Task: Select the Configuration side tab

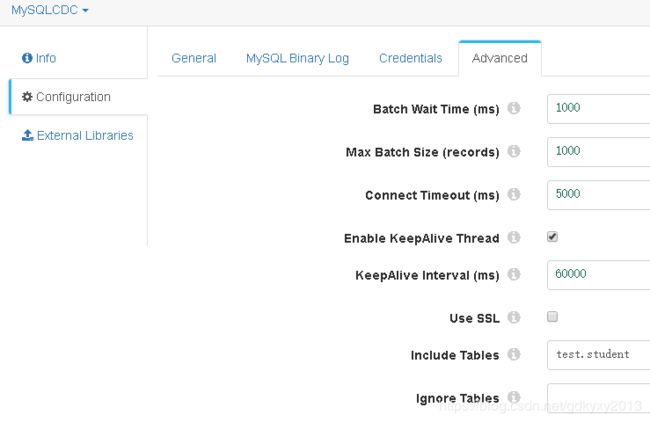Action: 78,97
